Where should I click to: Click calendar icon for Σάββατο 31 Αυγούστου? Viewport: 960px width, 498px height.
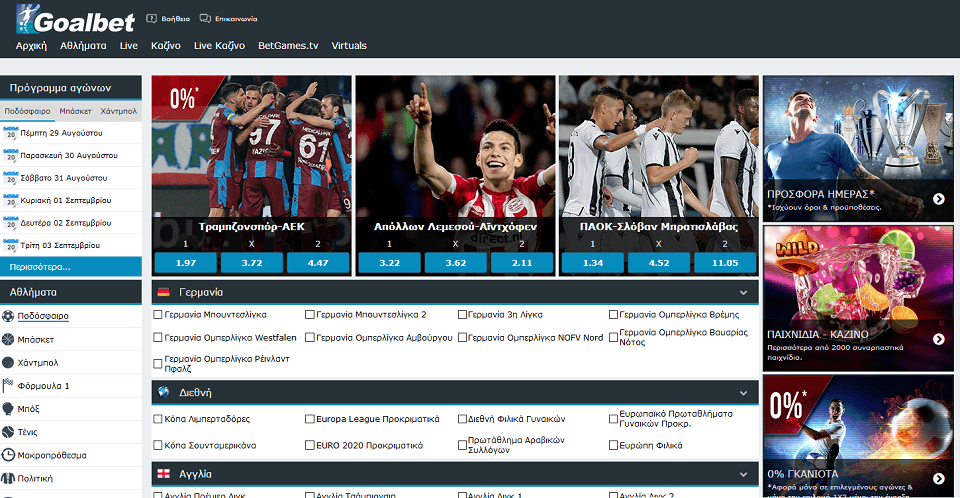[10, 178]
